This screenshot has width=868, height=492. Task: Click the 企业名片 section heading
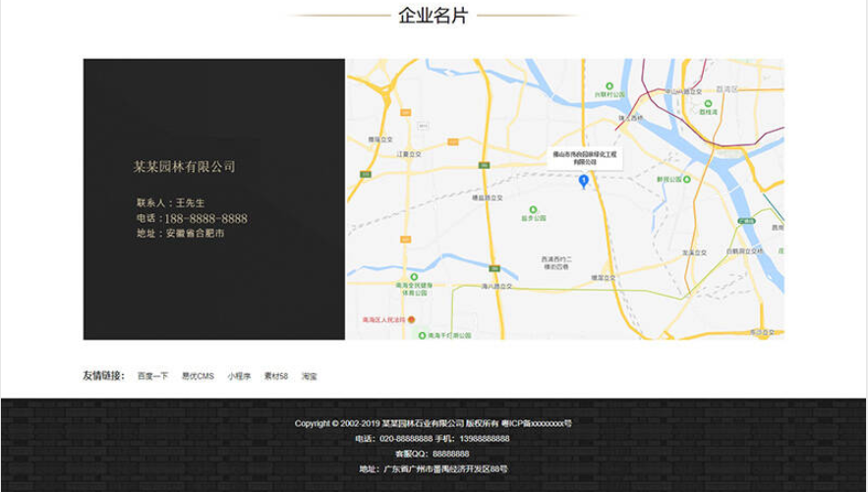pos(434,15)
